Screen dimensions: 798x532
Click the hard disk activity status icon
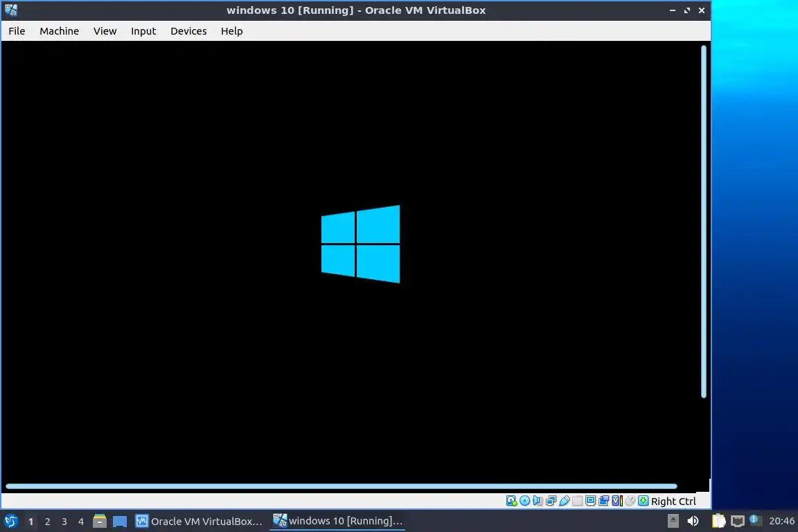511,501
